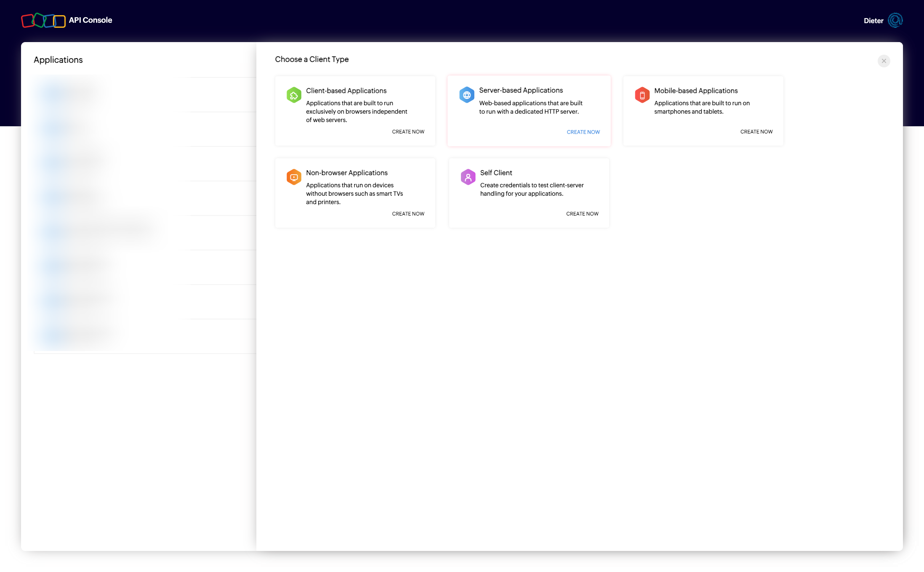Select the Server-based Applications title text
The image size is (924, 572).
[521, 90]
